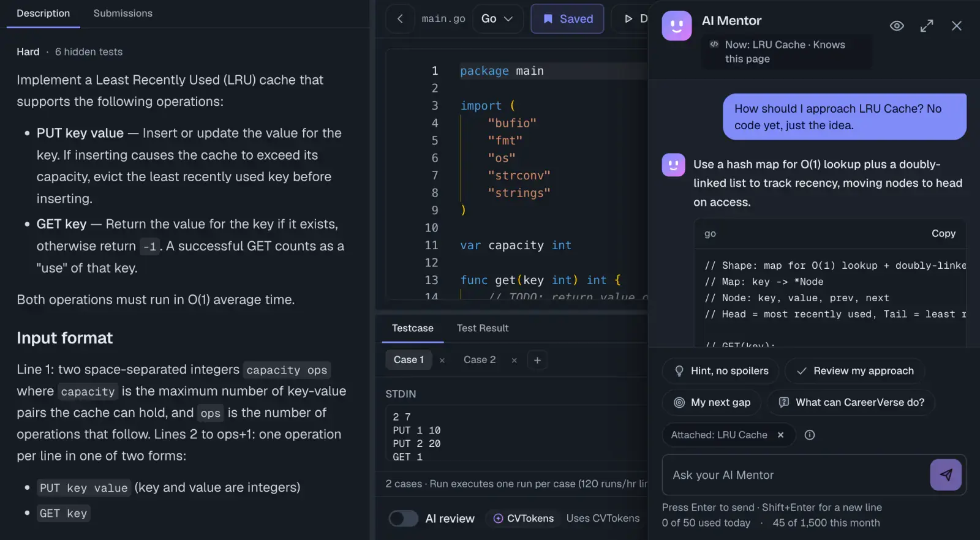
Task: Open the Description tab
Action: (x=43, y=13)
